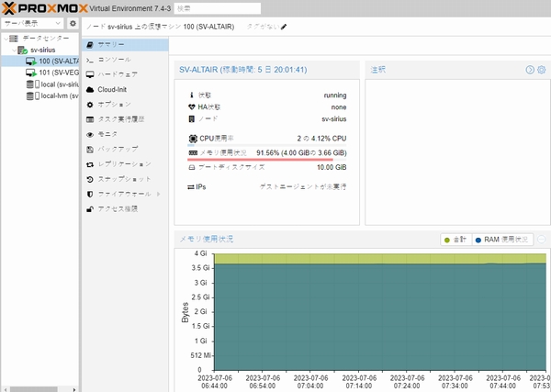Click the running status value
Image resolution: width=551 pixels, height=392 pixels.
(x=335, y=95)
